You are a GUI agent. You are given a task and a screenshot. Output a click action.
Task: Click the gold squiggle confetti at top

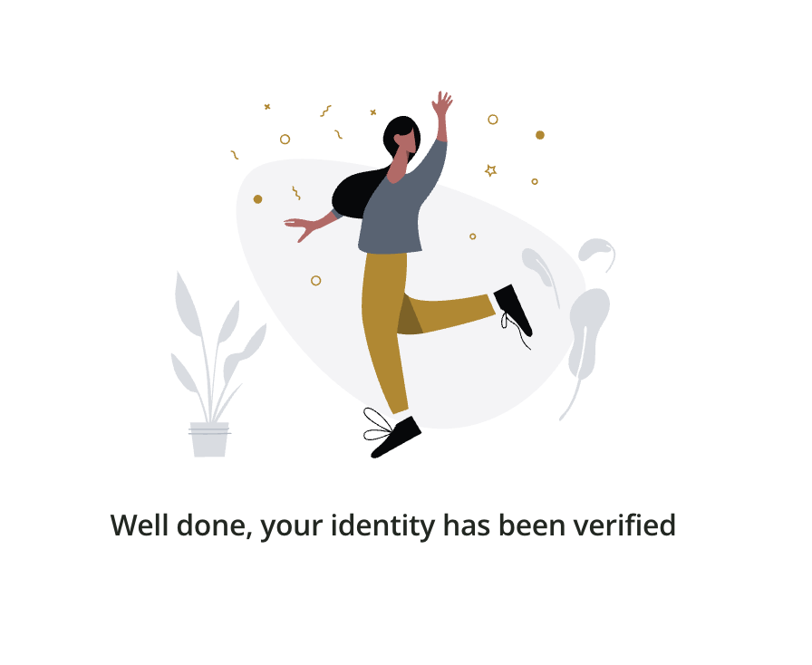click(325, 111)
